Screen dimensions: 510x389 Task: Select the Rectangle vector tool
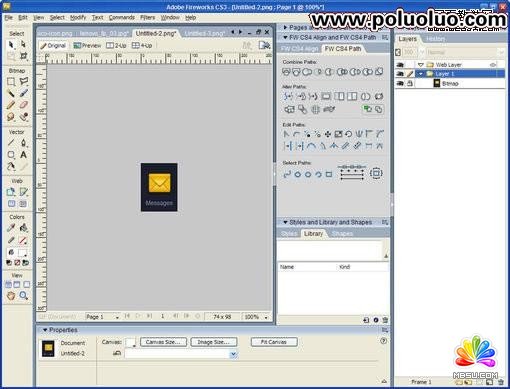point(11,155)
